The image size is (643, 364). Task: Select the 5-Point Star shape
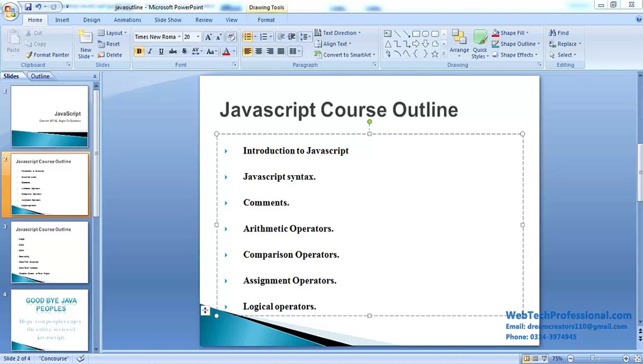pyautogui.click(x=435, y=54)
